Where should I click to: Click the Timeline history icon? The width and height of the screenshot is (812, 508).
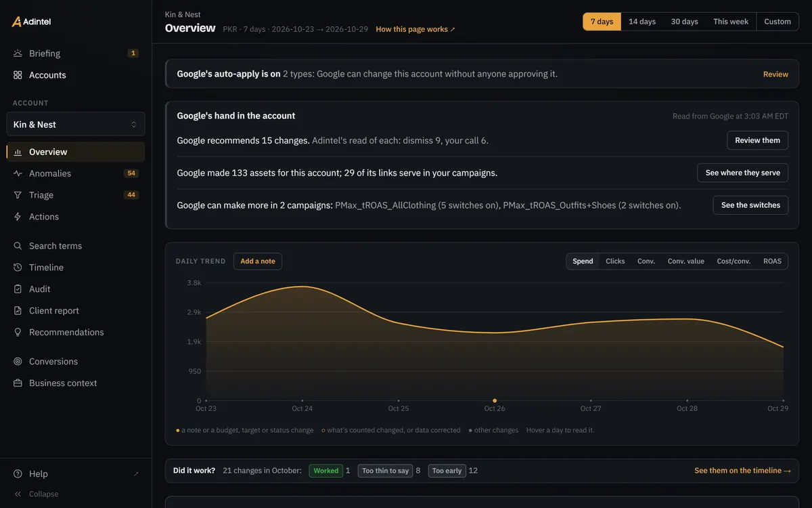point(18,268)
